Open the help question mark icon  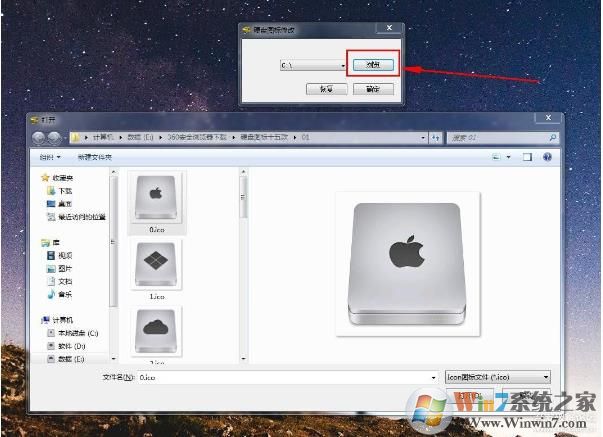pos(547,157)
